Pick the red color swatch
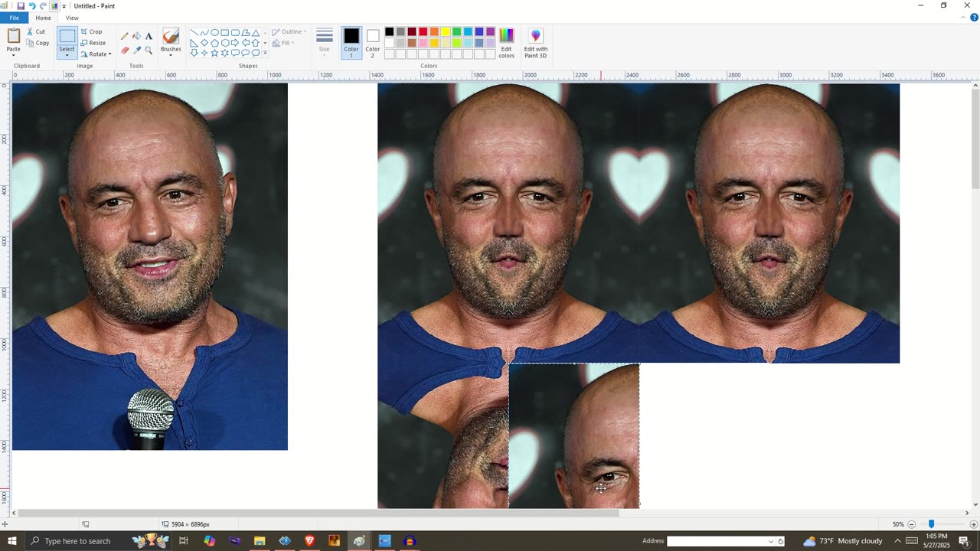 tap(423, 32)
